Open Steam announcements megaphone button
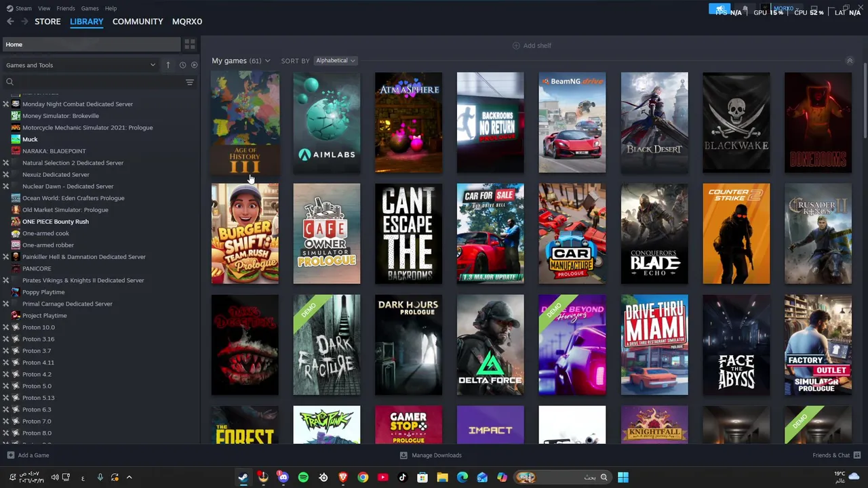This screenshot has height=488, width=868. point(719,9)
